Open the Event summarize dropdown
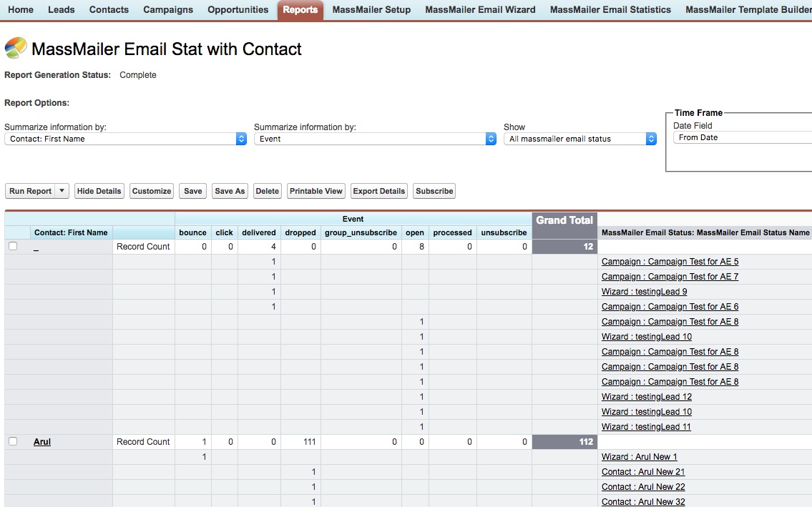This screenshot has width=812, height=507. pyautogui.click(x=375, y=139)
